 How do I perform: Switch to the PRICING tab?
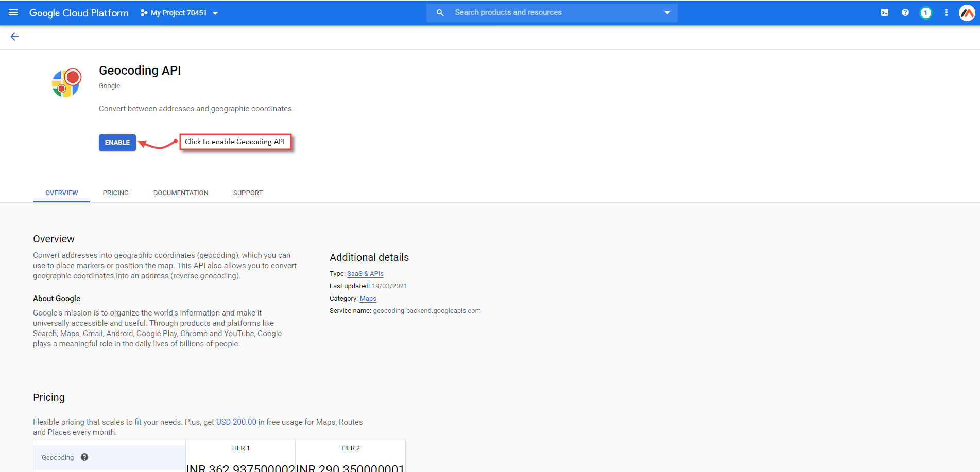click(116, 193)
